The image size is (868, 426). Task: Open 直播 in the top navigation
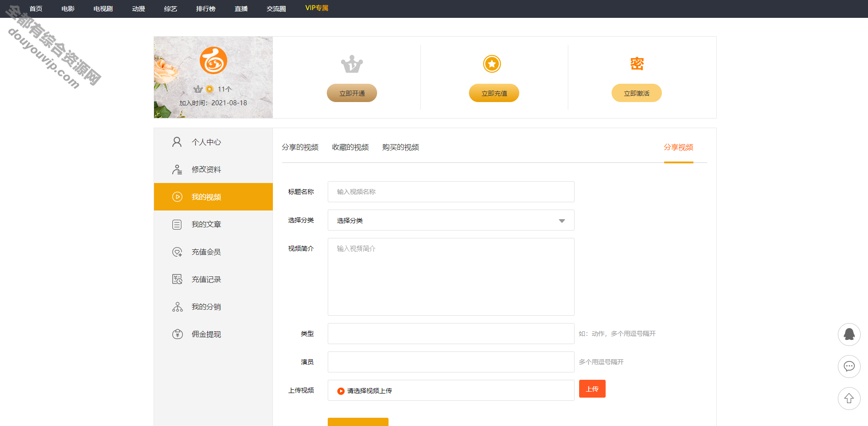[241, 9]
